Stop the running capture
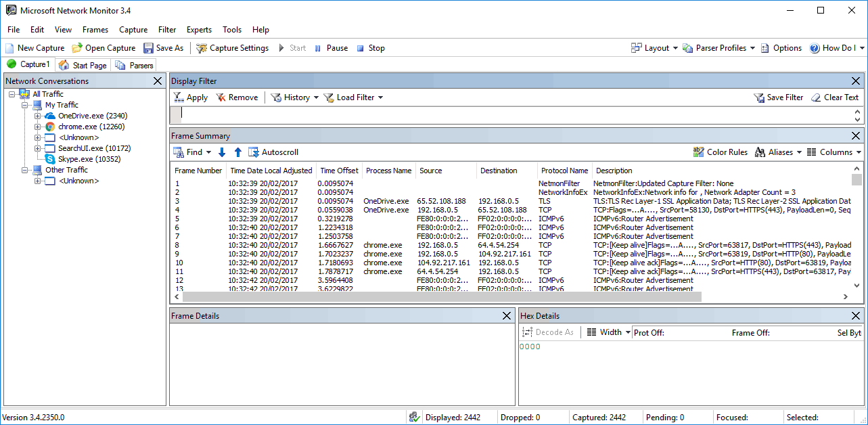Viewport: 868px width, 425px height. pyautogui.click(x=371, y=48)
